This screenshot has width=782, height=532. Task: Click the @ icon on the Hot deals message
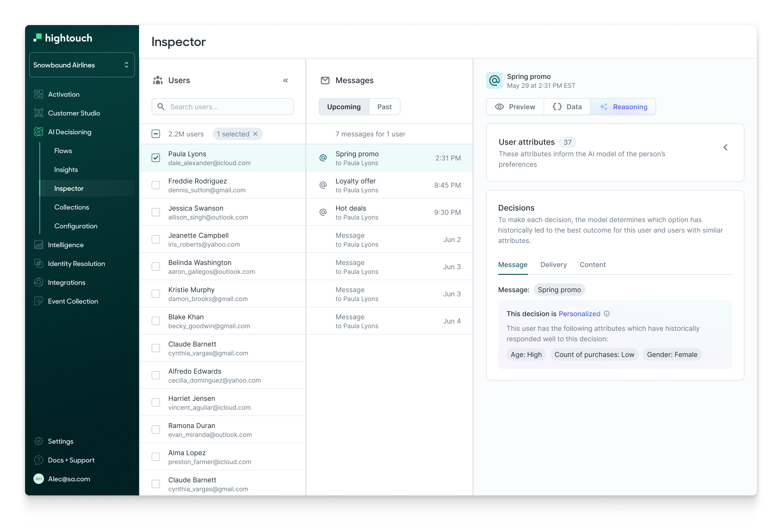(x=323, y=212)
